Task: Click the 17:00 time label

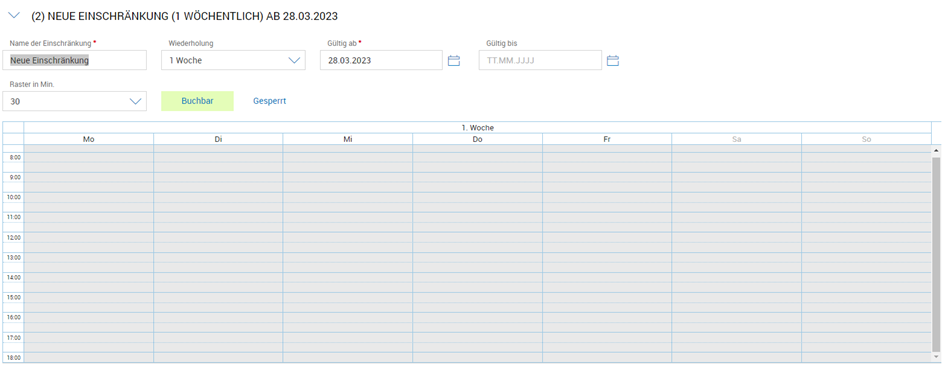Action: (x=14, y=337)
